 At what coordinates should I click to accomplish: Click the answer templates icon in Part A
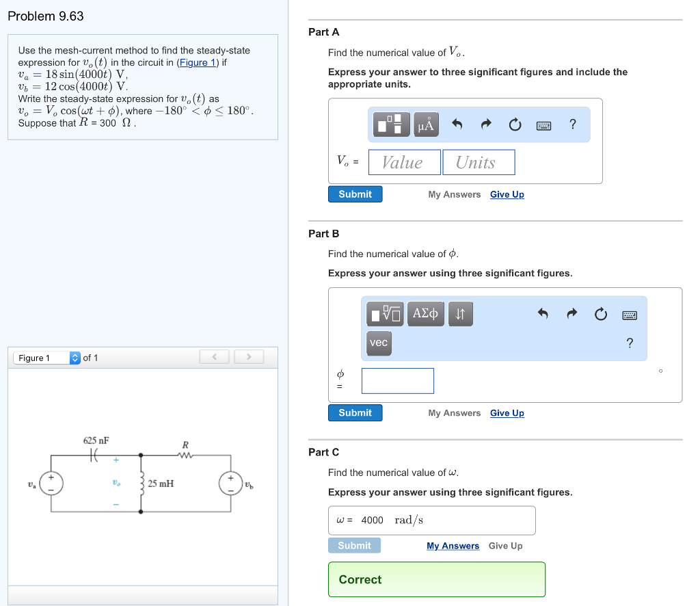(390, 124)
